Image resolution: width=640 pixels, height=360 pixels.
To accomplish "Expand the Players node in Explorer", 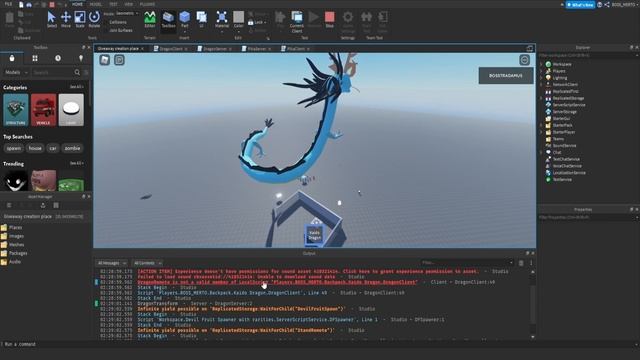I will coord(541,71).
